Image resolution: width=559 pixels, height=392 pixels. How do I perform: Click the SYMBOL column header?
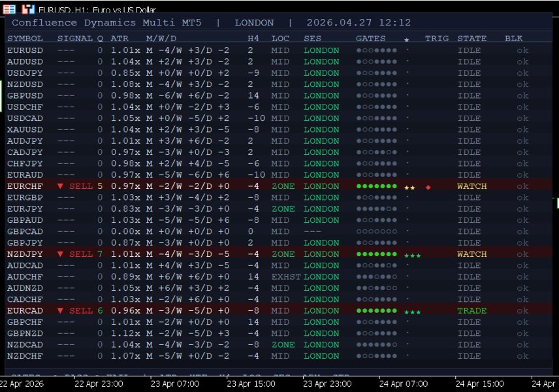(25, 38)
